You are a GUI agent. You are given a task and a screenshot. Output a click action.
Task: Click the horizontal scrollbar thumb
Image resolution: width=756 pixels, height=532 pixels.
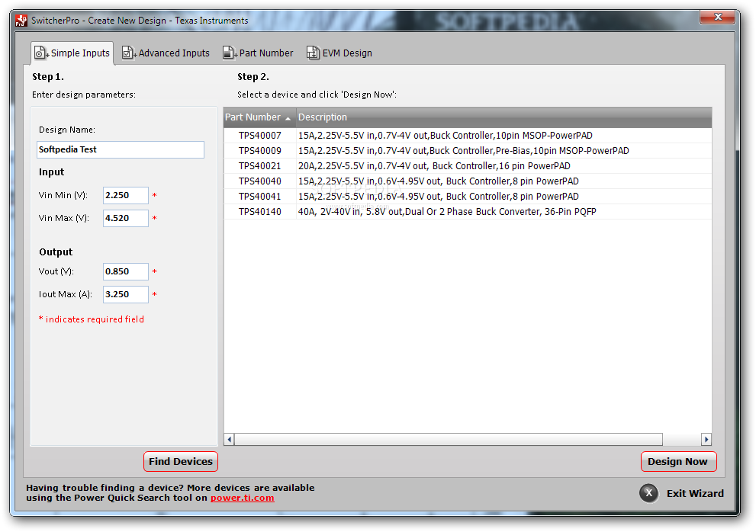449,439
